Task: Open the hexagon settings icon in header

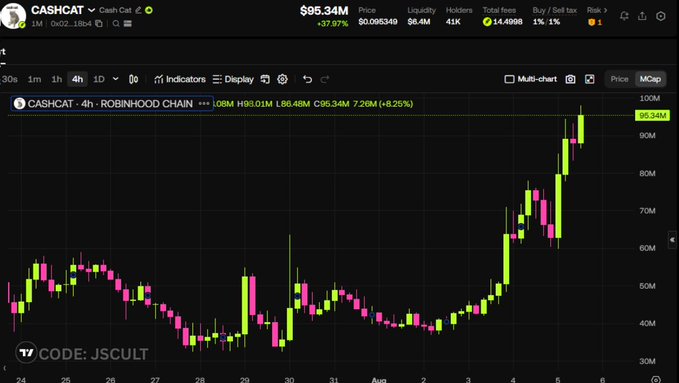Action: click(661, 16)
